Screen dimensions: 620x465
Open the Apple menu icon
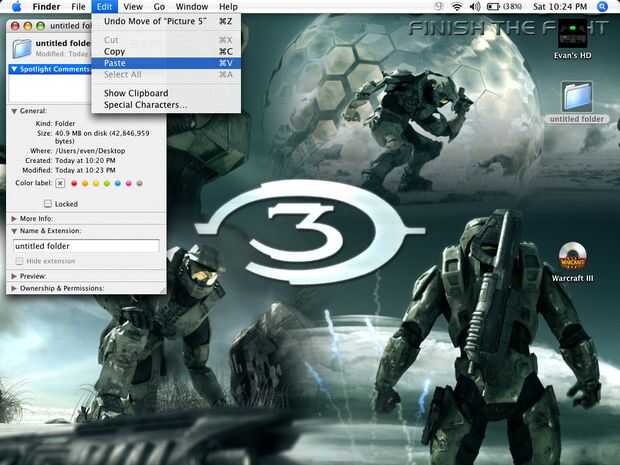tap(16, 6)
